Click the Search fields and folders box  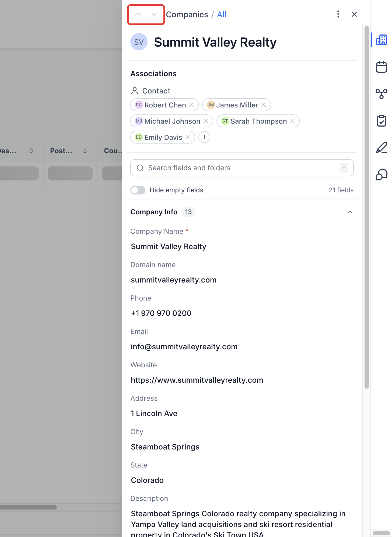point(242,168)
